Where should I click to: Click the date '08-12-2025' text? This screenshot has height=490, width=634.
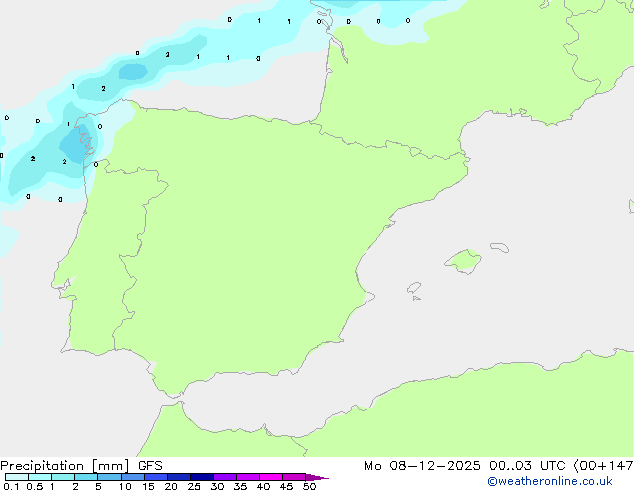435,466
